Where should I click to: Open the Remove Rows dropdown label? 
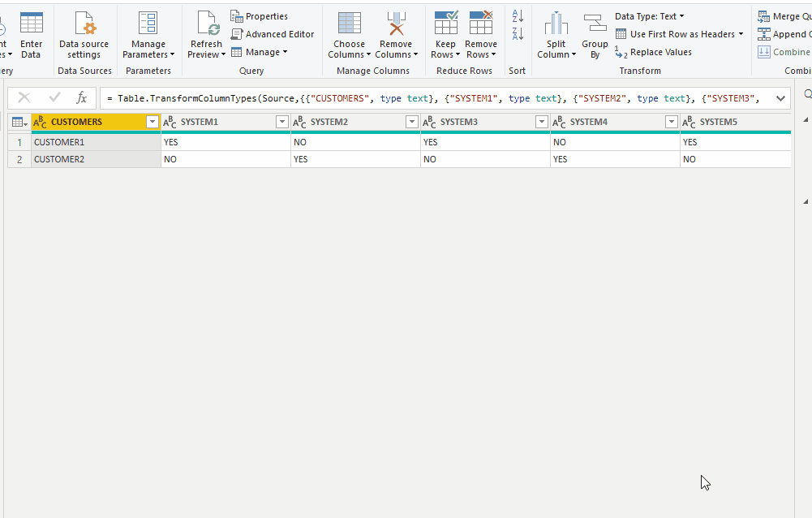coord(480,50)
